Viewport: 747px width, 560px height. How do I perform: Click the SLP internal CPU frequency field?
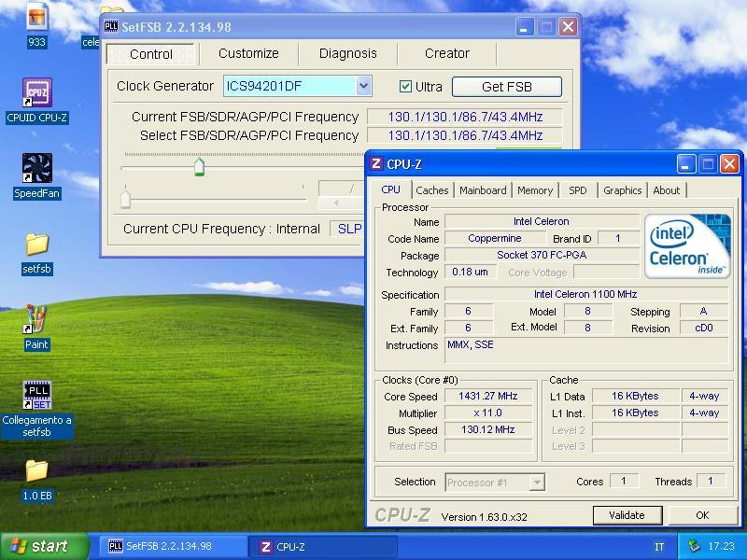348,229
